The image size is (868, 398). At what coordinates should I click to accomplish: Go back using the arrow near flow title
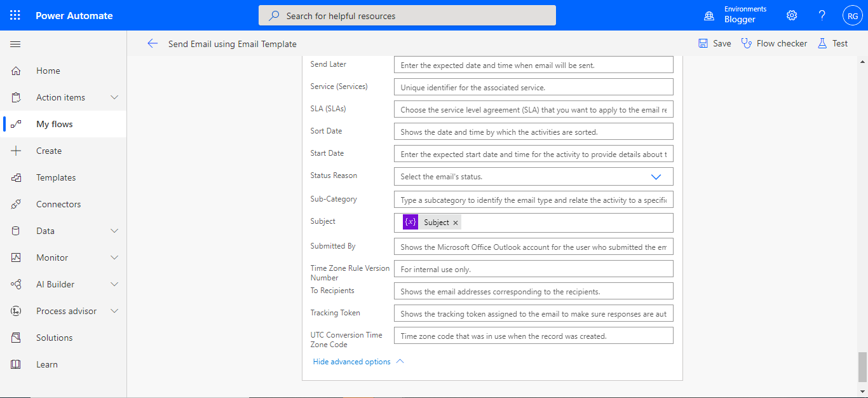pos(153,43)
